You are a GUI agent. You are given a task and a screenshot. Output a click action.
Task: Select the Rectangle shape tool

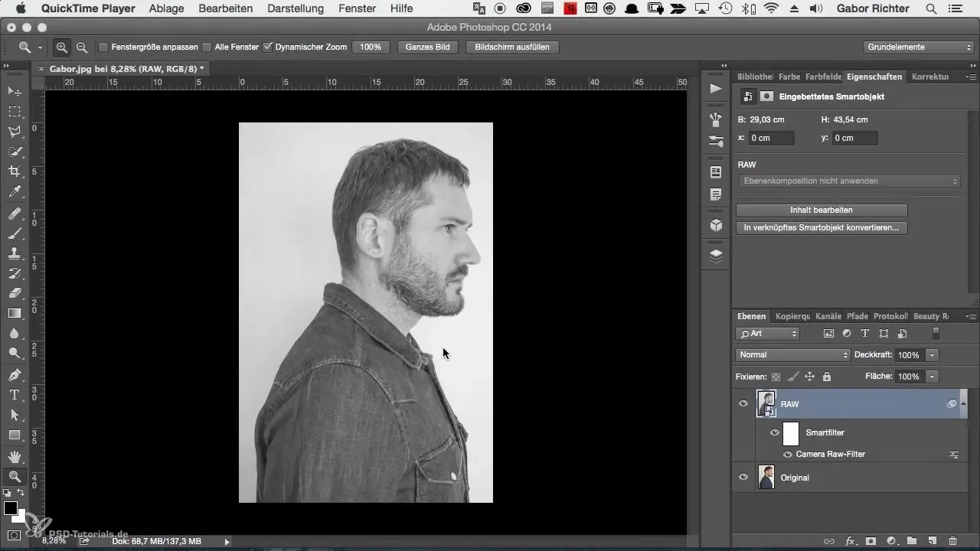tap(15, 435)
